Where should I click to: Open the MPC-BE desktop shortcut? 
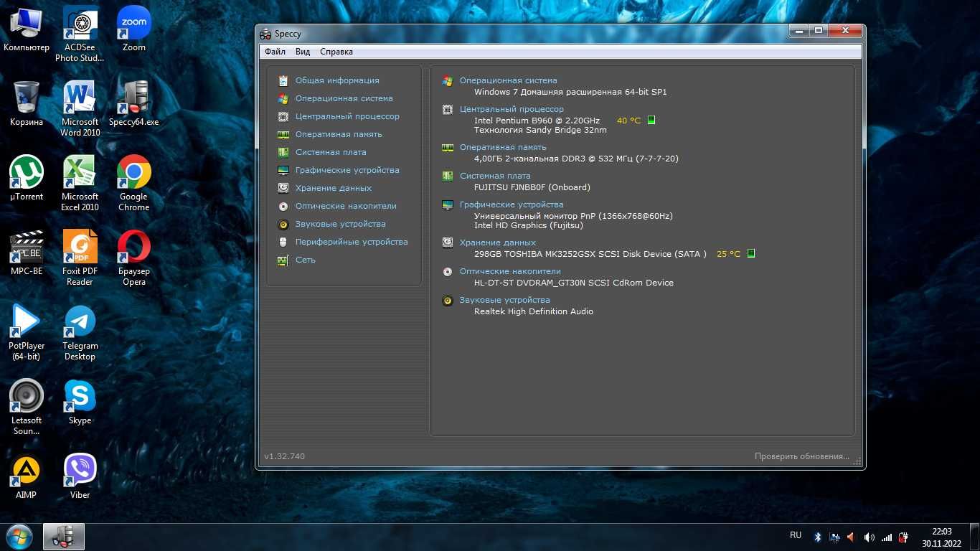(x=27, y=253)
